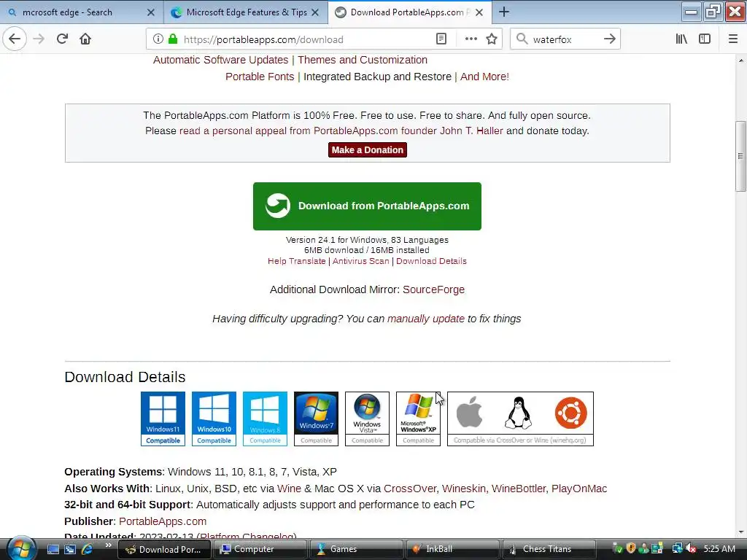
Task: Click Download from PortableApps.com button
Action: coord(368,206)
